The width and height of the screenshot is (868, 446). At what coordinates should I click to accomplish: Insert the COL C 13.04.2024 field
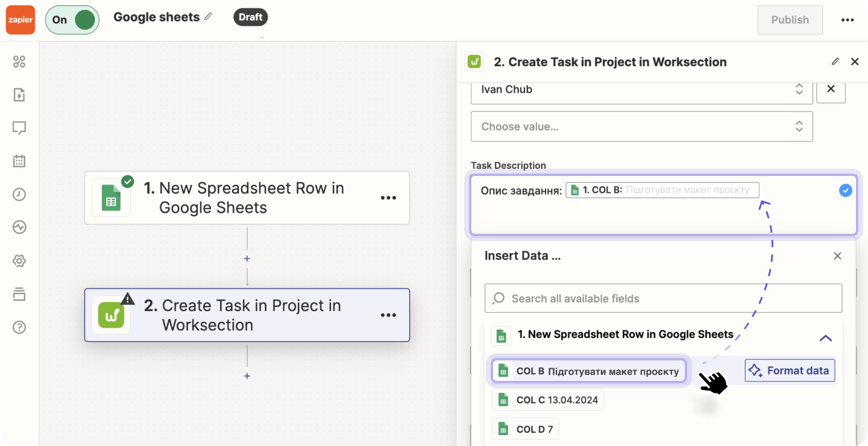coord(547,399)
